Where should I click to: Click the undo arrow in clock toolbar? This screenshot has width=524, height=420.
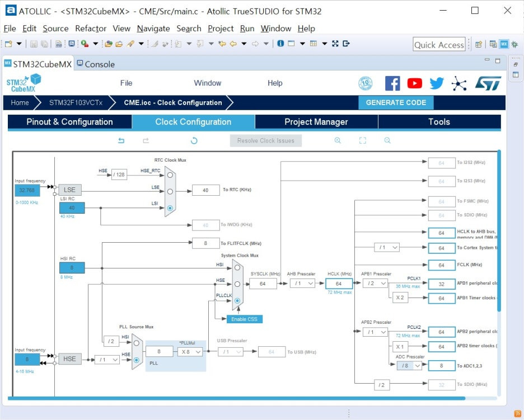[121, 140]
